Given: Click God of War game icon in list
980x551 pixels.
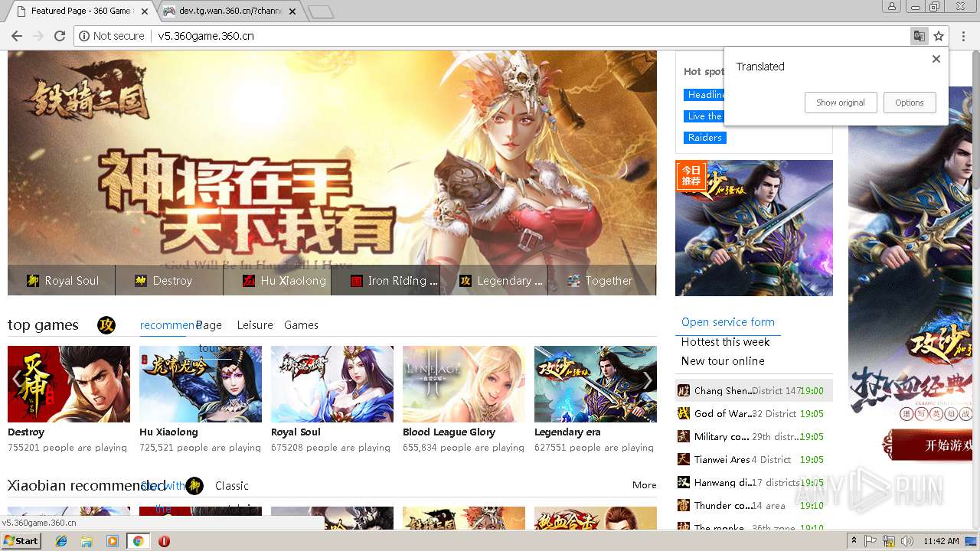Looking at the screenshot, I should click(x=684, y=413).
